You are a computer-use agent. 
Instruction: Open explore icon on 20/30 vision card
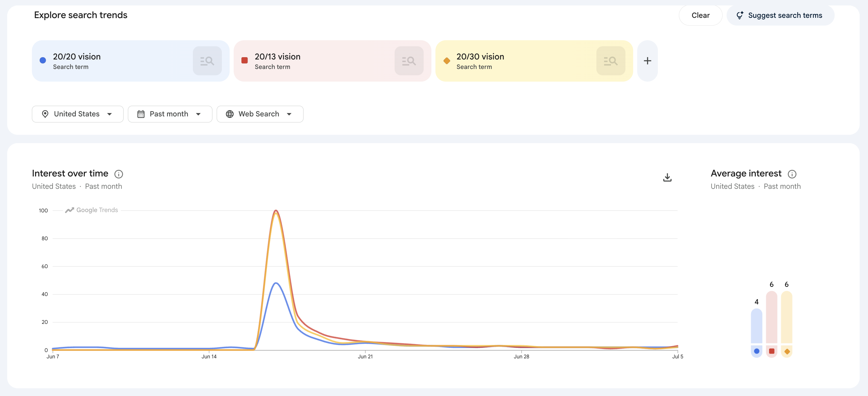(x=610, y=61)
